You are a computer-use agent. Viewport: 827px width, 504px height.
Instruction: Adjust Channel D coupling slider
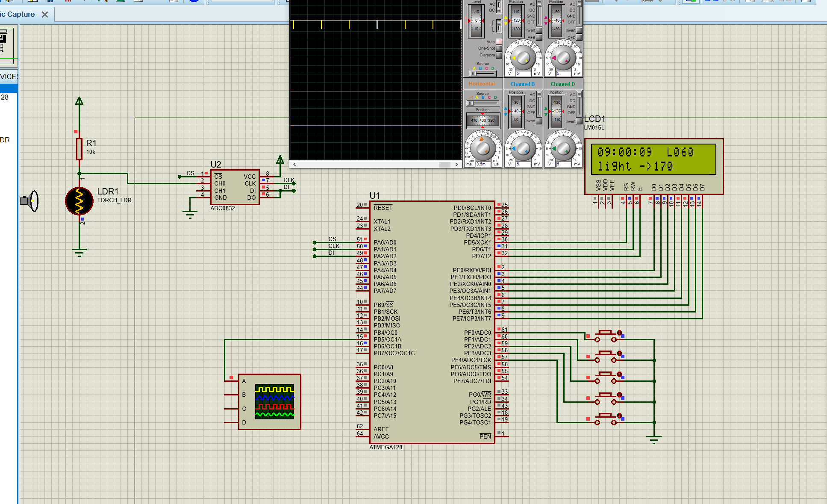click(579, 103)
